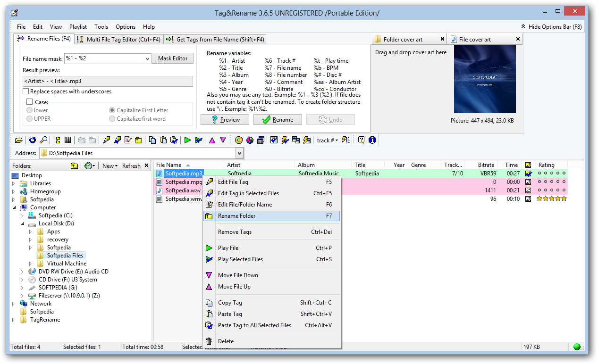Click the toolbar Edit File Tag pencil icon
This screenshot has height=364, width=598.
[x=106, y=140]
